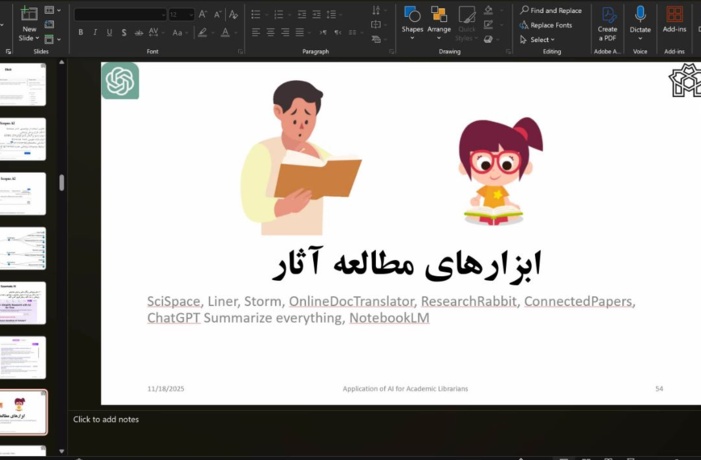The image size is (701, 460).
Task: Apply text highlight color
Action: point(203,32)
